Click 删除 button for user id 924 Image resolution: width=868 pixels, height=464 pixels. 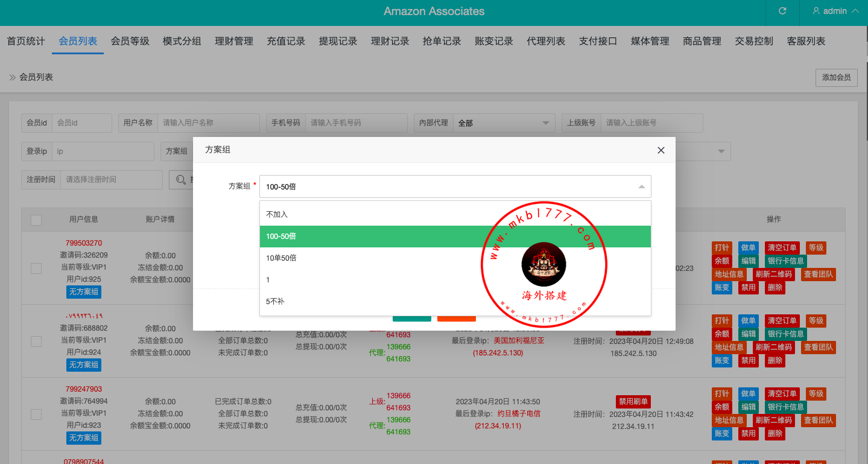(x=775, y=360)
